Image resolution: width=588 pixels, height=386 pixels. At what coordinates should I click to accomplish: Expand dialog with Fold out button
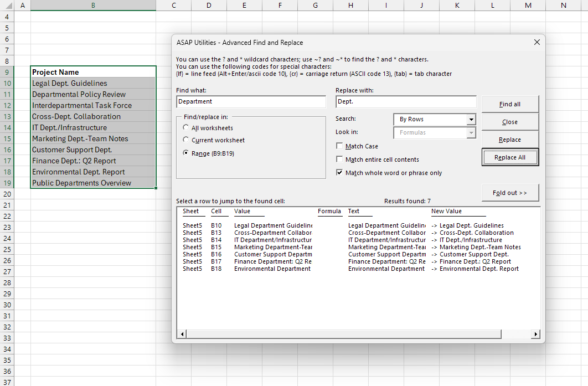pyautogui.click(x=510, y=193)
